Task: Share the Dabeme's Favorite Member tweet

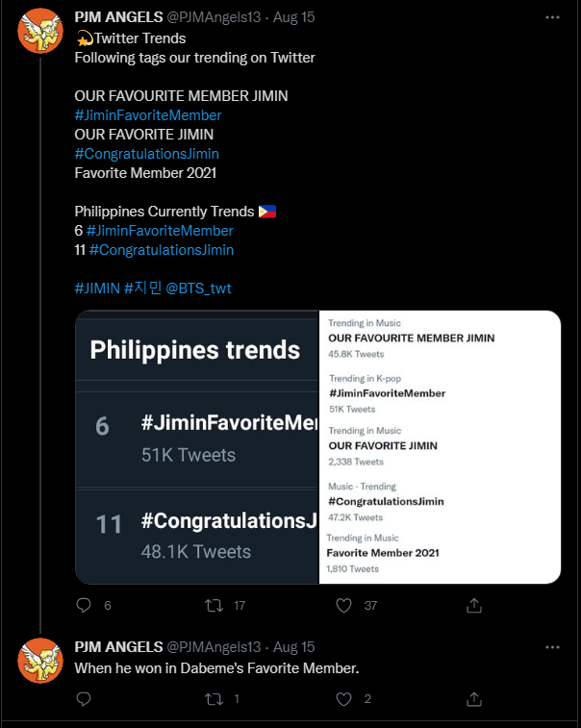Action: pos(473,699)
